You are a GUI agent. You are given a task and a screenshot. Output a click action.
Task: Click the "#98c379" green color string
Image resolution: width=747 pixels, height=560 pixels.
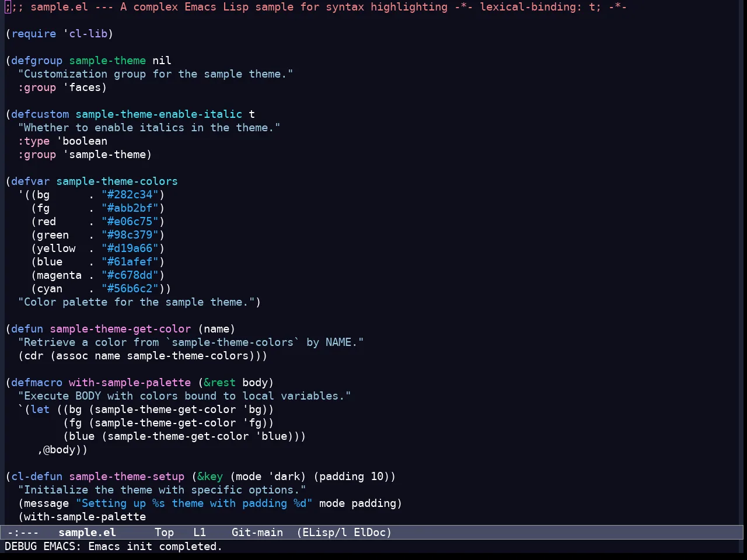(x=130, y=235)
